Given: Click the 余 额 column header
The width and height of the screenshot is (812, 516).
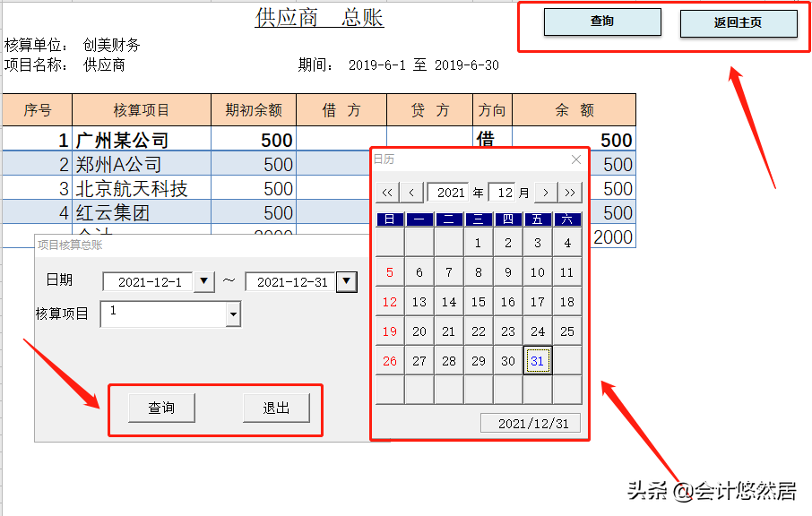Looking at the screenshot, I should pyautogui.click(x=574, y=109).
